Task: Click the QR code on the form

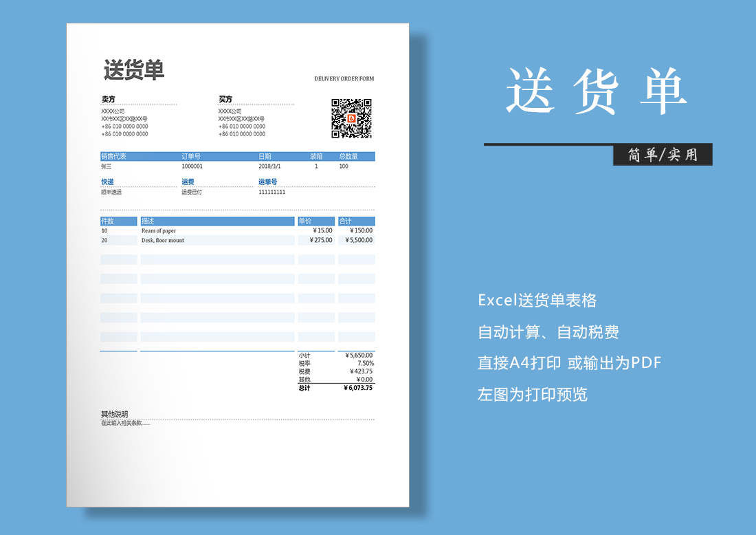Action: pos(351,118)
